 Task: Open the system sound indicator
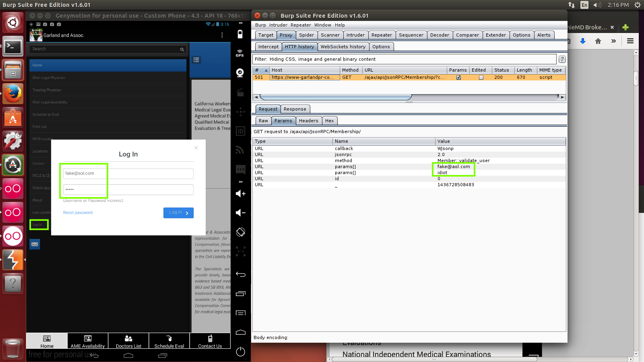click(597, 5)
